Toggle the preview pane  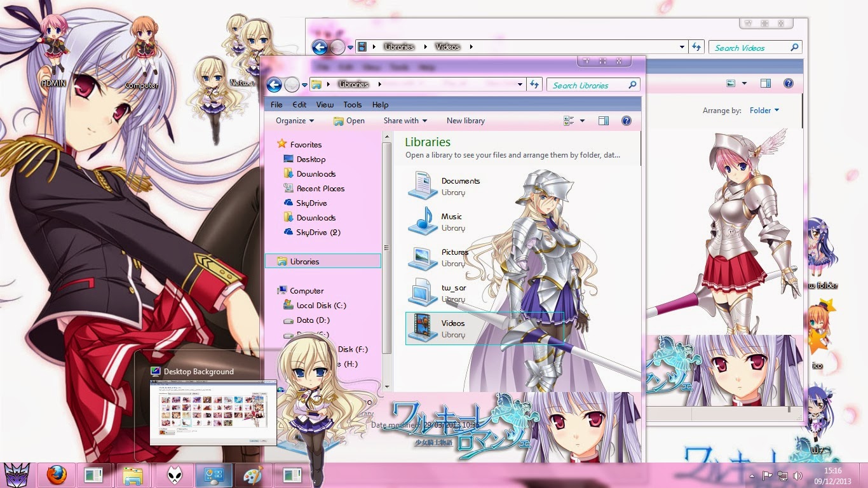click(x=604, y=121)
